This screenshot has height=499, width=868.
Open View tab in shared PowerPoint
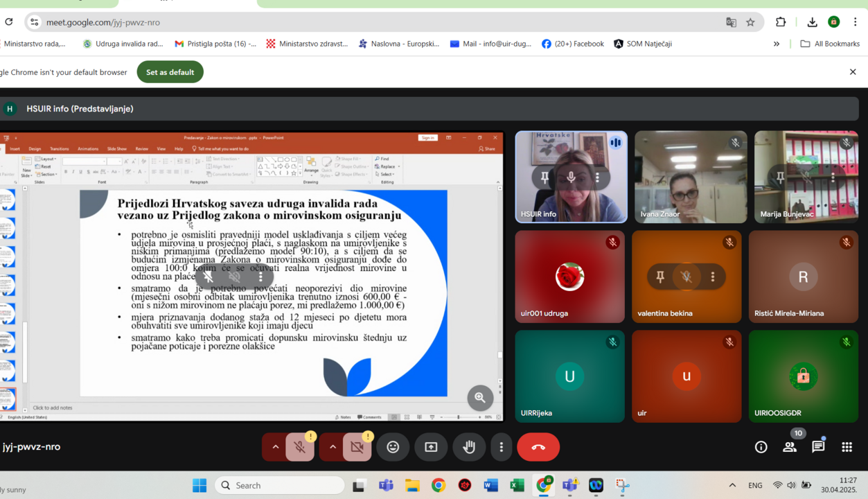pyautogui.click(x=161, y=149)
